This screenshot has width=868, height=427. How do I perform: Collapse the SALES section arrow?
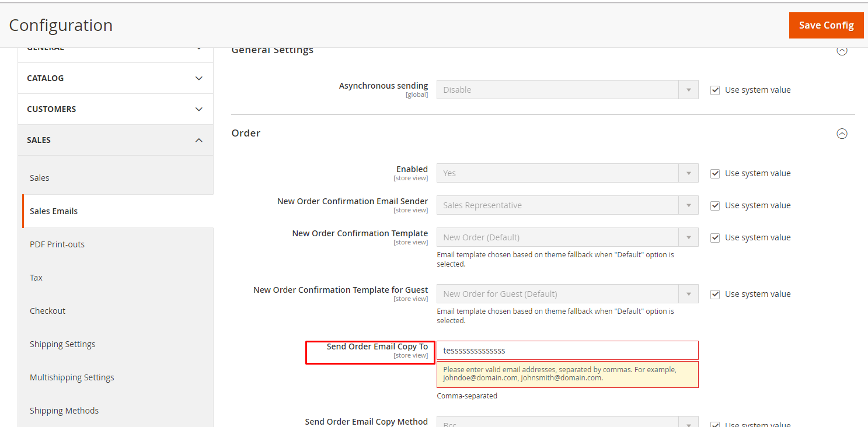tap(198, 140)
